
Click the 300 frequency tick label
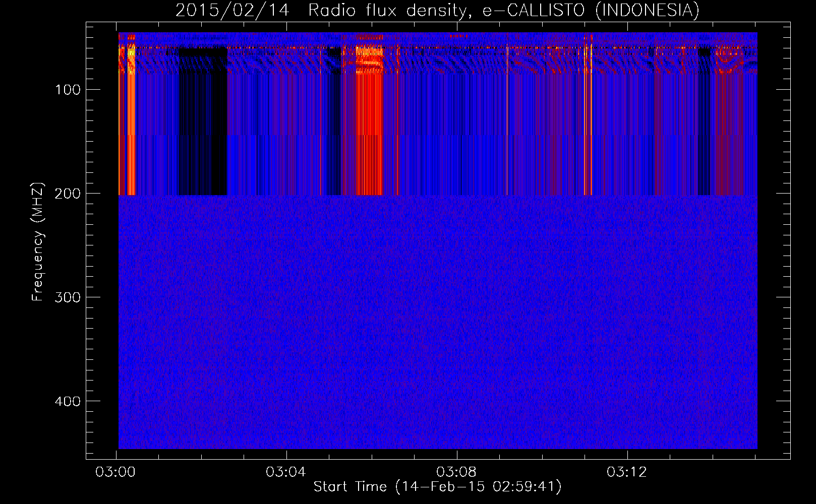[68, 297]
